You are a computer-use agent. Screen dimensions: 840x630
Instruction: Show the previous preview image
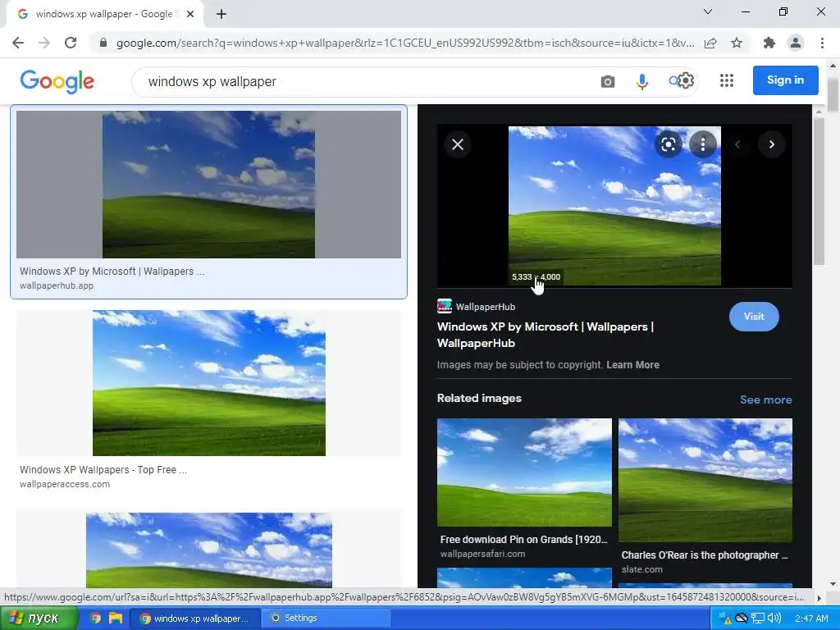coord(737,144)
